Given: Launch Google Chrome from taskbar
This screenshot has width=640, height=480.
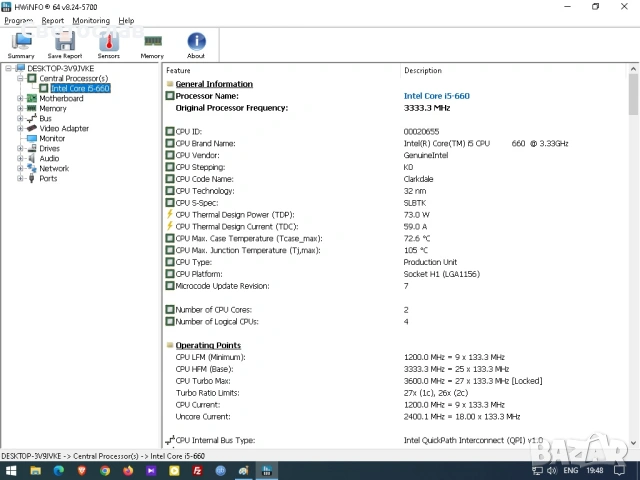Looking at the screenshot, I should [105, 471].
